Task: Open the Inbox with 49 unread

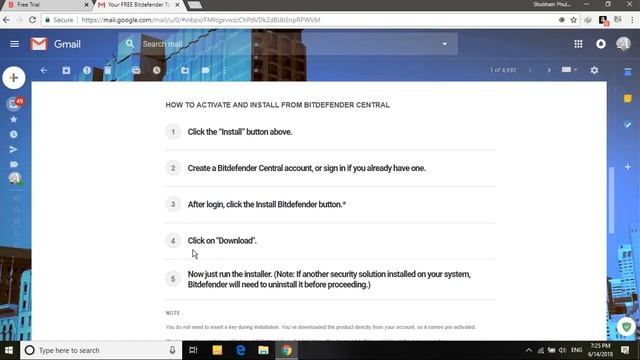Action: pyautogui.click(x=14, y=104)
